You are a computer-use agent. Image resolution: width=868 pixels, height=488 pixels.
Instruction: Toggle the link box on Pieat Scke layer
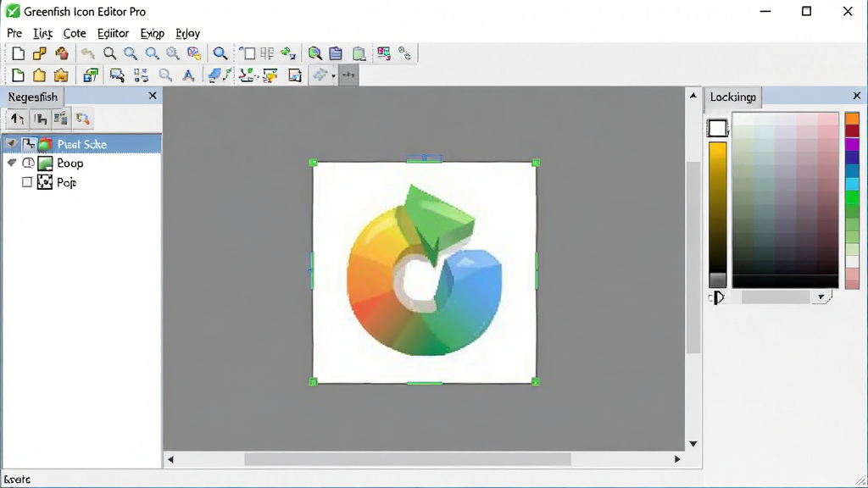click(x=28, y=144)
